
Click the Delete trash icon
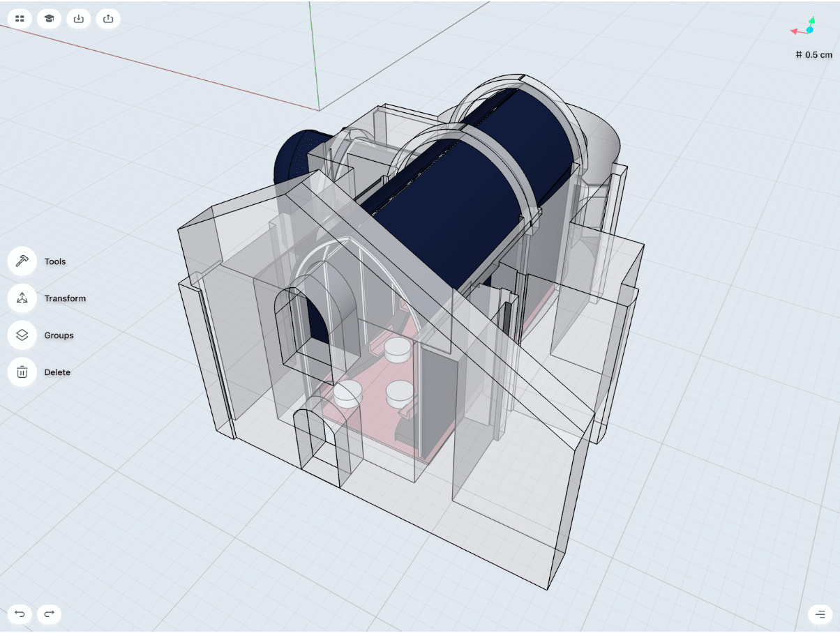pyautogui.click(x=22, y=372)
